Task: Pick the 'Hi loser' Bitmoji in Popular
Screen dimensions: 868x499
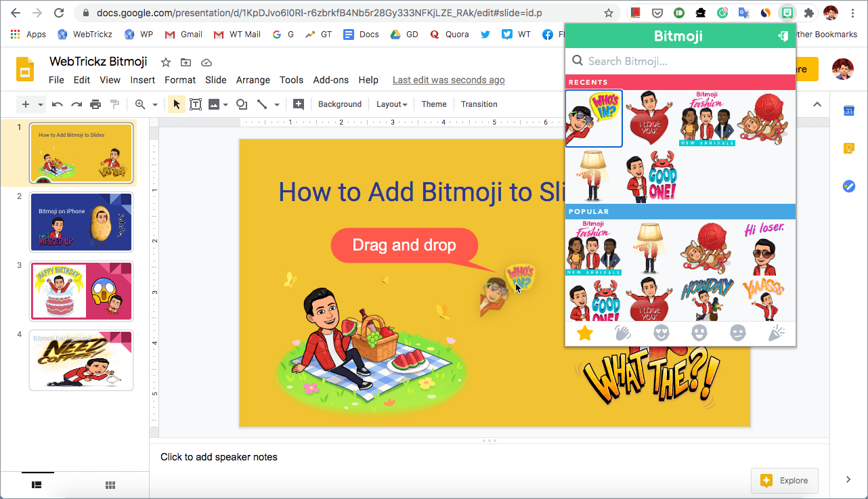Action: click(x=766, y=247)
